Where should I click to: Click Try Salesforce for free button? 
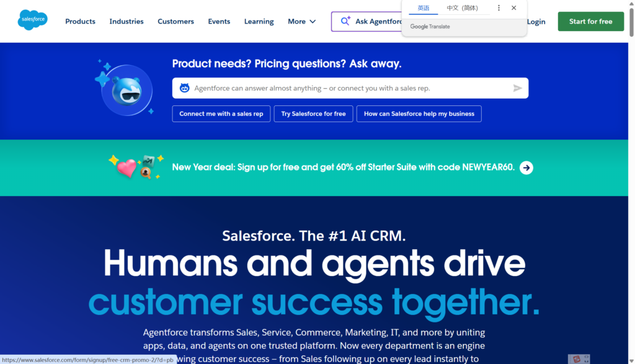[313, 113]
